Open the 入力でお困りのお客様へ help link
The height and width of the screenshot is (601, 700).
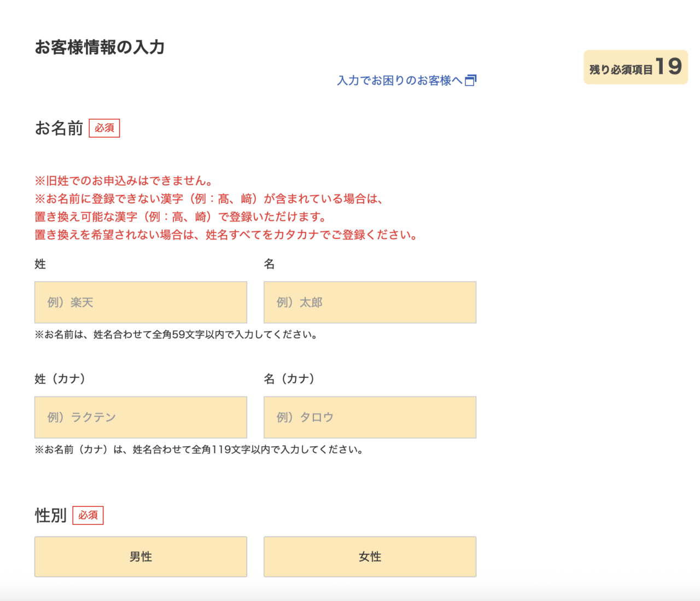[x=399, y=80]
